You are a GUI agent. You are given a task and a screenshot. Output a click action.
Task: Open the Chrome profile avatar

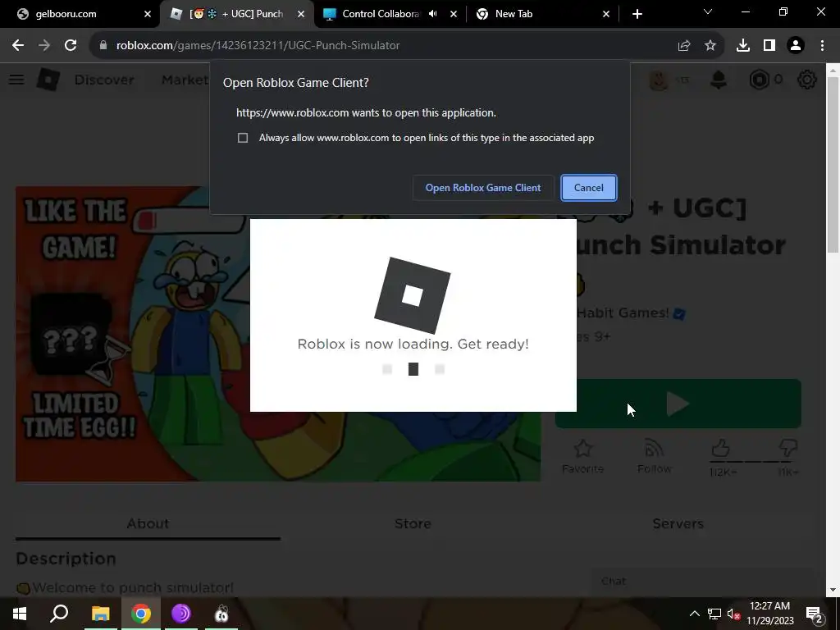click(796, 46)
